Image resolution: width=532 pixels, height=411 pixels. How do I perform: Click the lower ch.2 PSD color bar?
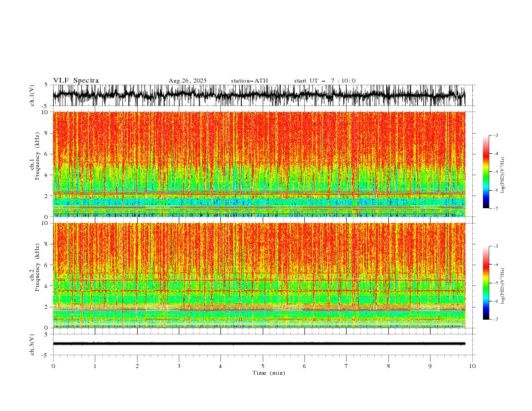pos(486,283)
